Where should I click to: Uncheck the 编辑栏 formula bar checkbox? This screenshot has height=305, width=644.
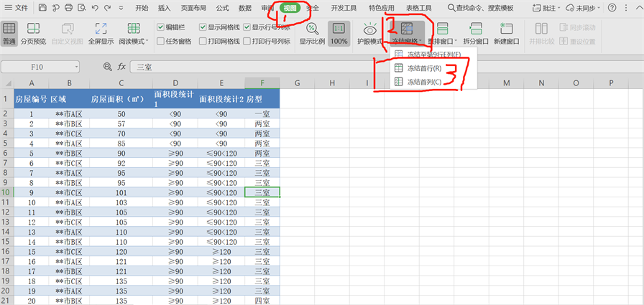(160, 27)
